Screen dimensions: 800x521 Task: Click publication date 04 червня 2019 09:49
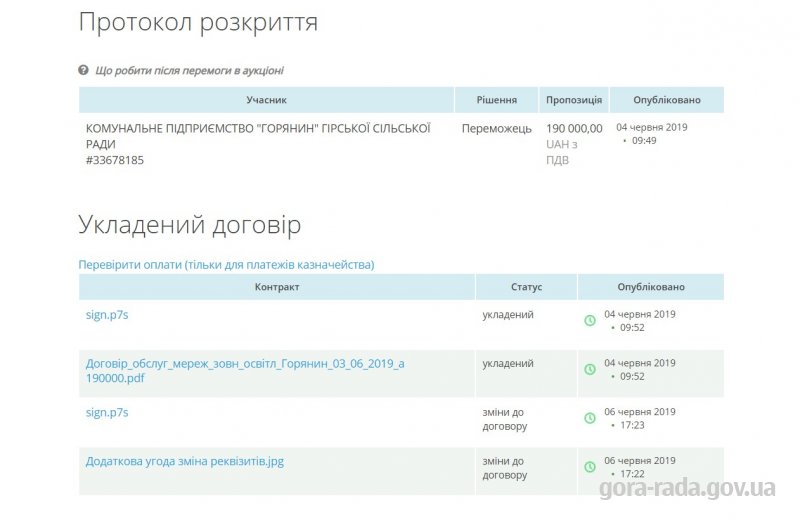(x=652, y=134)
